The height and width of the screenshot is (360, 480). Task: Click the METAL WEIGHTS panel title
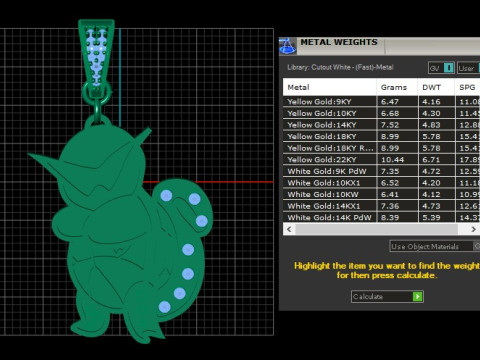click(x=339, y=42)
